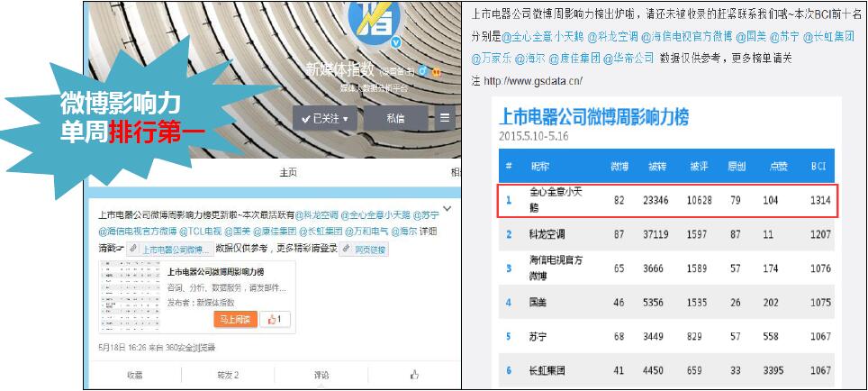Click the 点赞 column header
This screenshot has width=868, height=391.
click(x=778, y=167)
